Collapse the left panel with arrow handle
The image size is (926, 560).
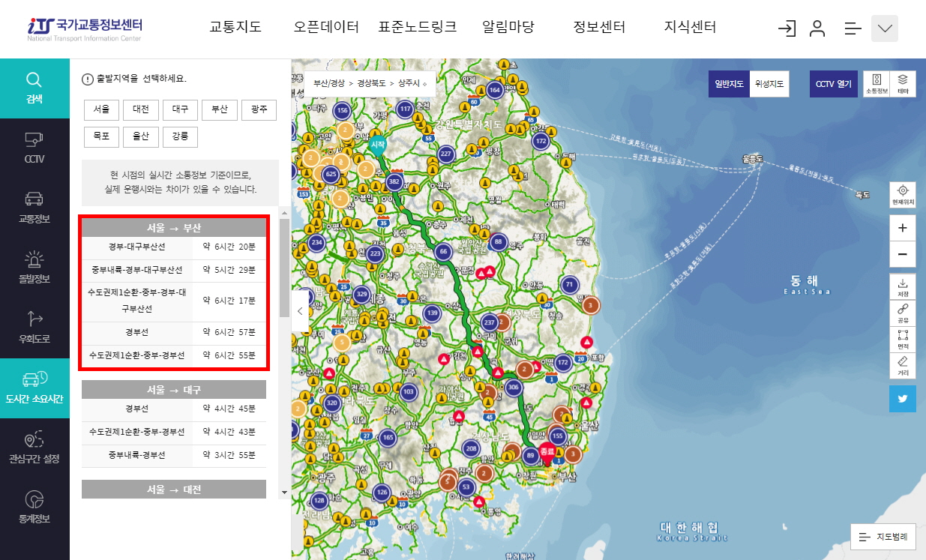pos(300,310)
